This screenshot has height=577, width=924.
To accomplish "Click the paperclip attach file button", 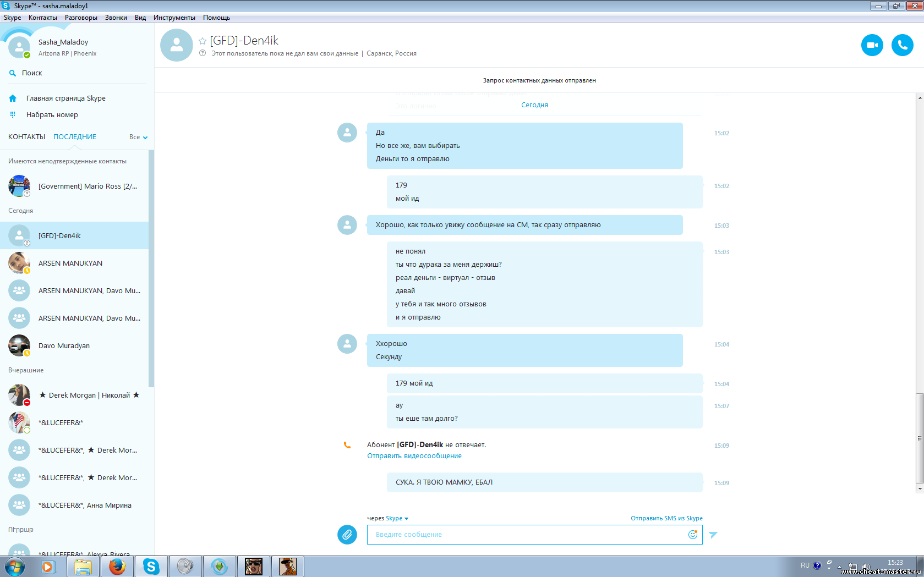I will click(x=347, y=534).
